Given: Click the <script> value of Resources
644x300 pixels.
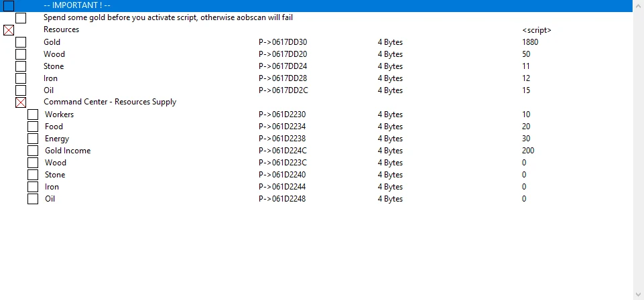Looking at the screenshot, I should tap(537, 30).
